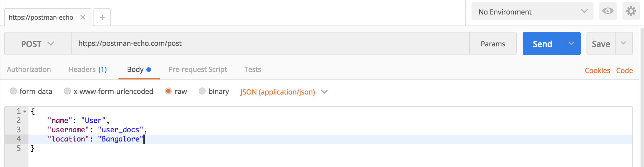The image size is (644, 167).
Task: Choose the binary body type radio button
Action: coord(202,91)
